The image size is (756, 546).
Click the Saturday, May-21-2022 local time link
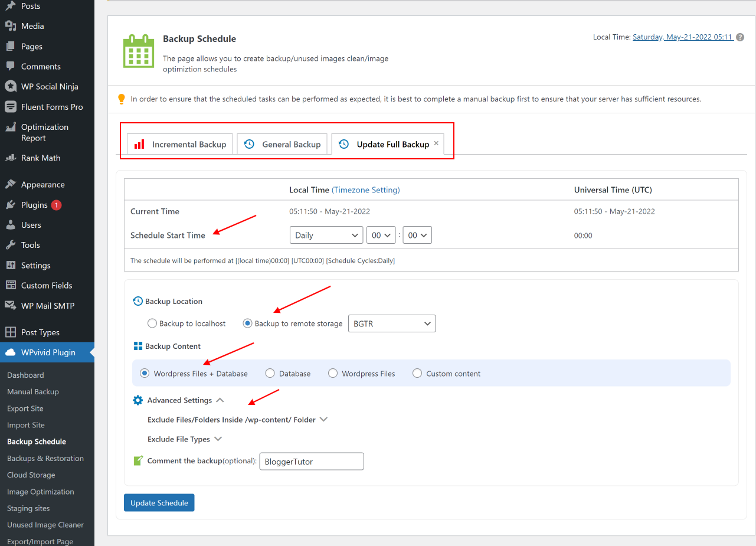[683, 37]
